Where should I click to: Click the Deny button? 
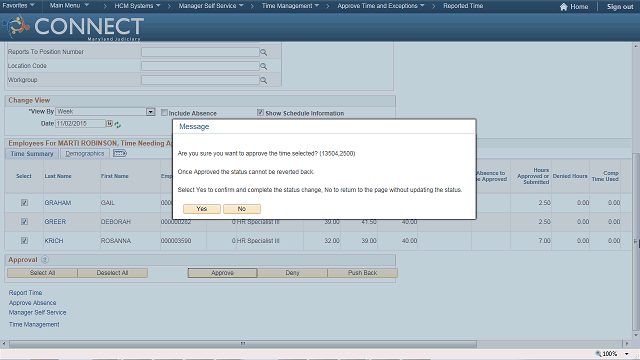point(292,273)
